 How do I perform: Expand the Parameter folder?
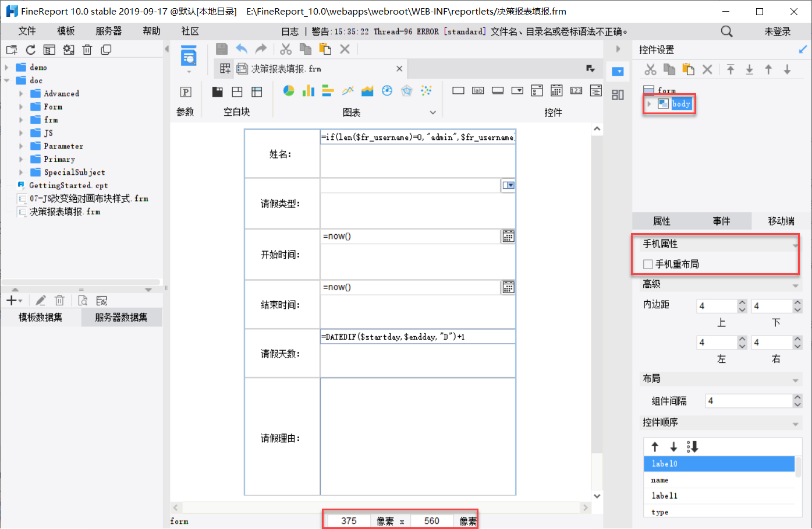(21, 146)
